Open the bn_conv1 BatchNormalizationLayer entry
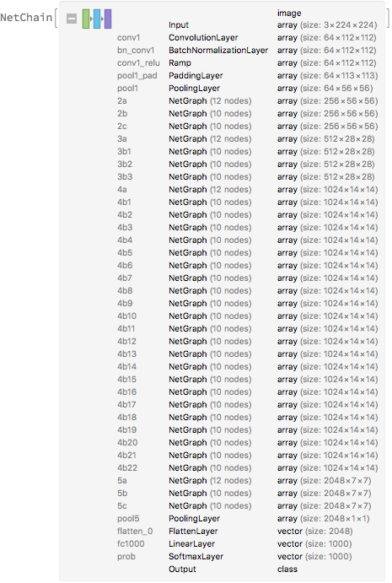Screen dimensions: 392x583 247,50
